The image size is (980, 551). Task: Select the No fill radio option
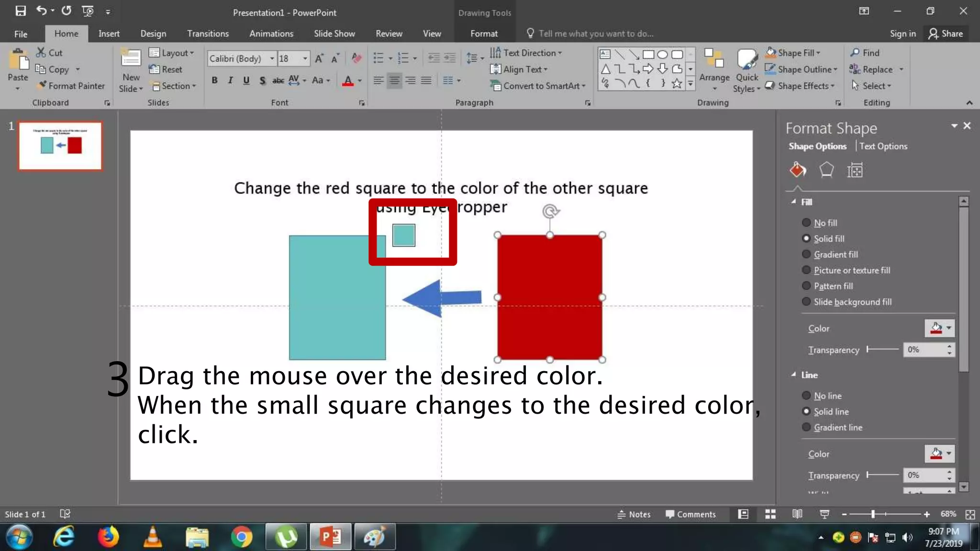click(x=806, y=222)
